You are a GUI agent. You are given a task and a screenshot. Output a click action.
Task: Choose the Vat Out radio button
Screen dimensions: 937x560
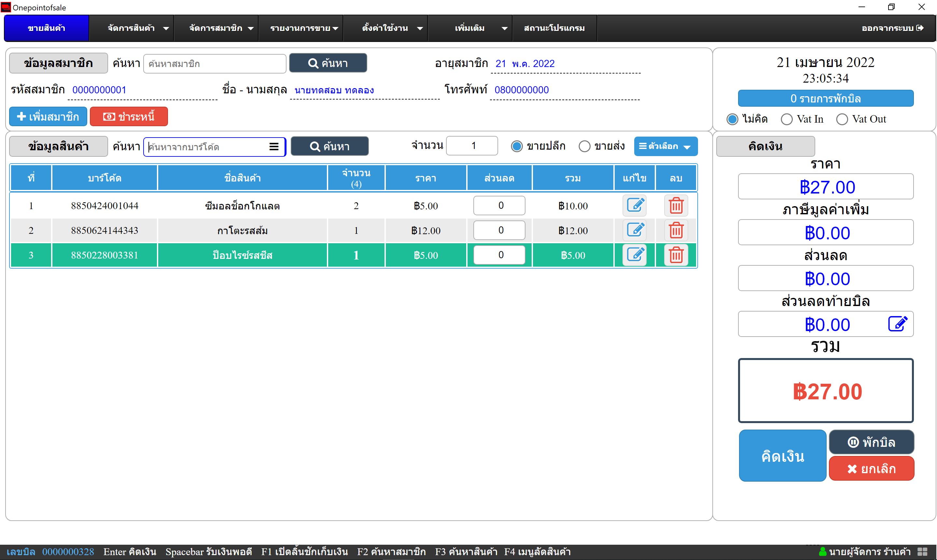(x=842, y=119)
